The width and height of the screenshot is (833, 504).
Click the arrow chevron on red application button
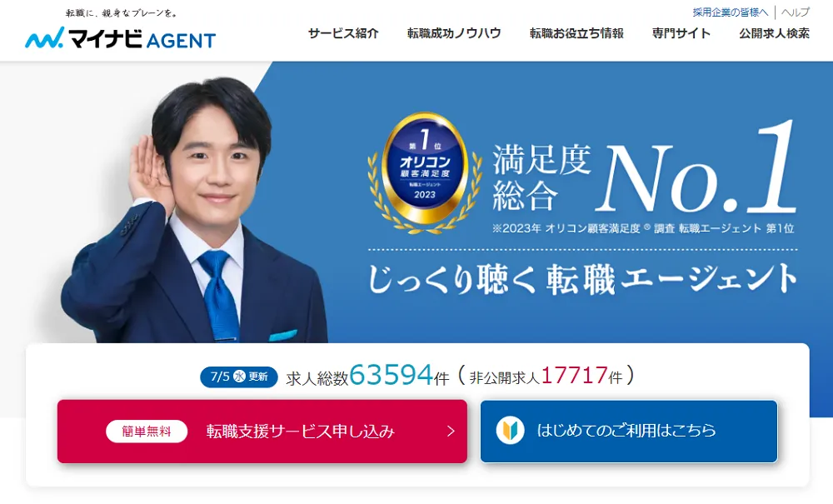[451, 432]
